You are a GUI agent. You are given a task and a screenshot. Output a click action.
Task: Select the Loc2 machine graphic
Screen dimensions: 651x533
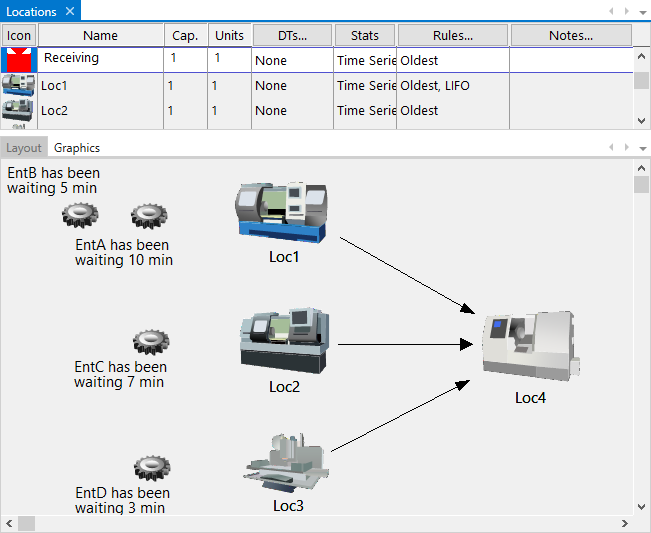[x=284, y=340]
